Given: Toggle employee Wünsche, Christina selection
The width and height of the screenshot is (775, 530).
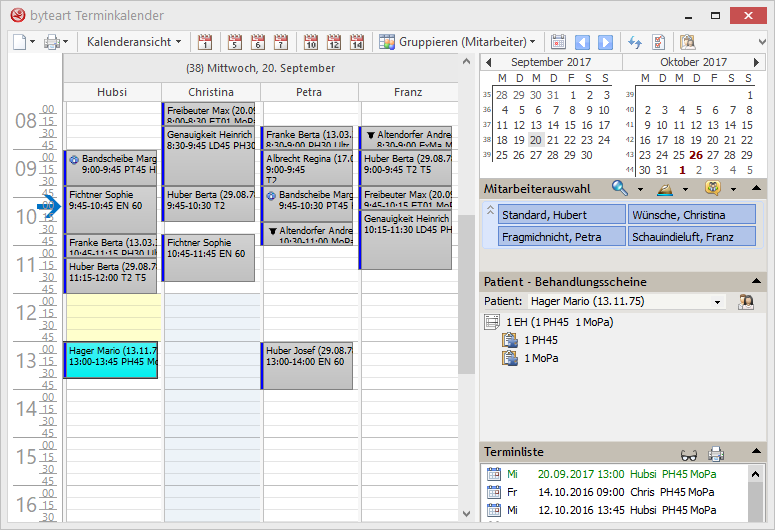Looking at the screenshot, I should [x=691, y=215].
